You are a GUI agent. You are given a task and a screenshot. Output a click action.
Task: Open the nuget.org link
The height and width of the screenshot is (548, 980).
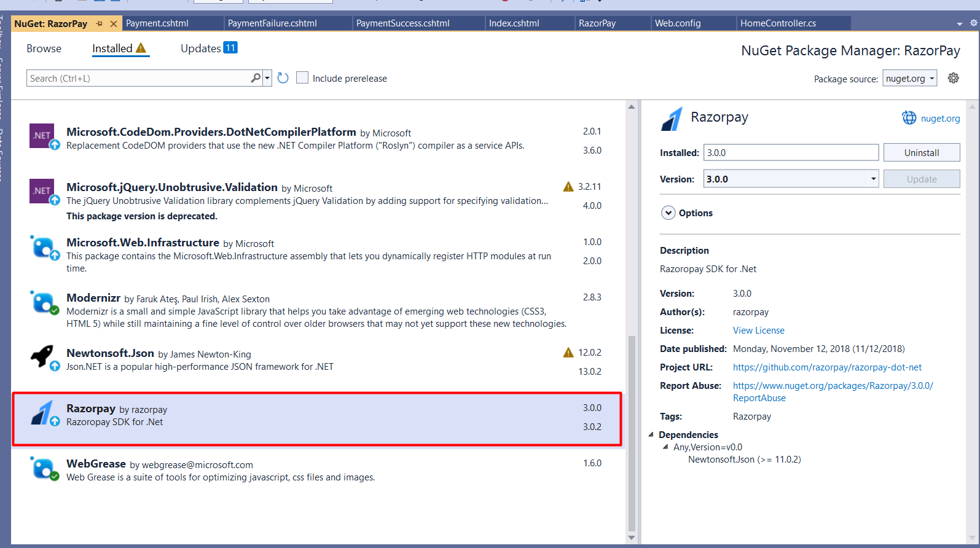tap(940, 119)
